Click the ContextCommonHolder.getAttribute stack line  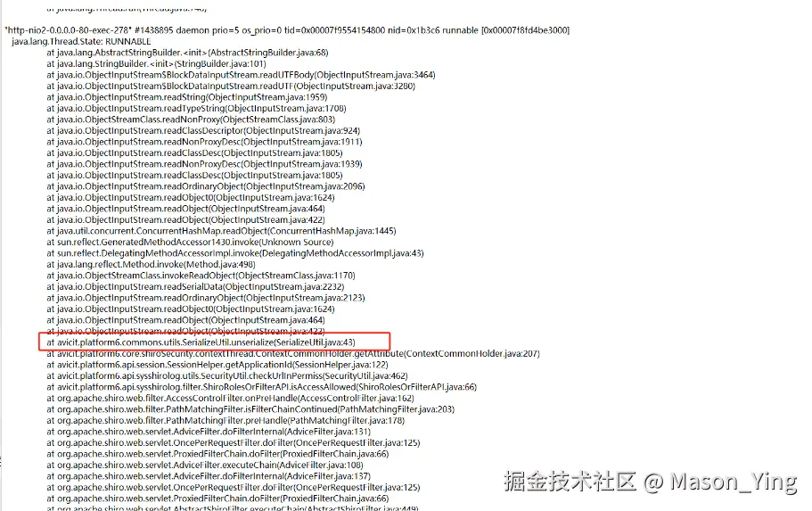[x=293, y=354]
